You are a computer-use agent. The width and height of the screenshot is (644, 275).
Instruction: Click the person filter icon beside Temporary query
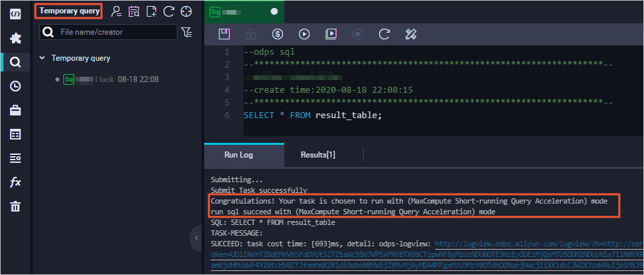pyautogui.click(x=116, y=11)
